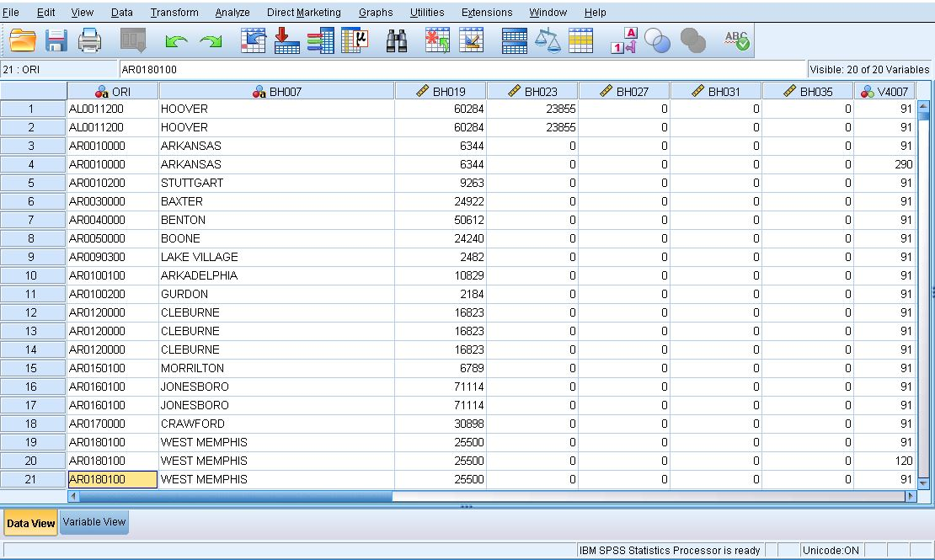
Task: Click the Go to variable icon
Action: pyautogui.click(x=286, y=40)
